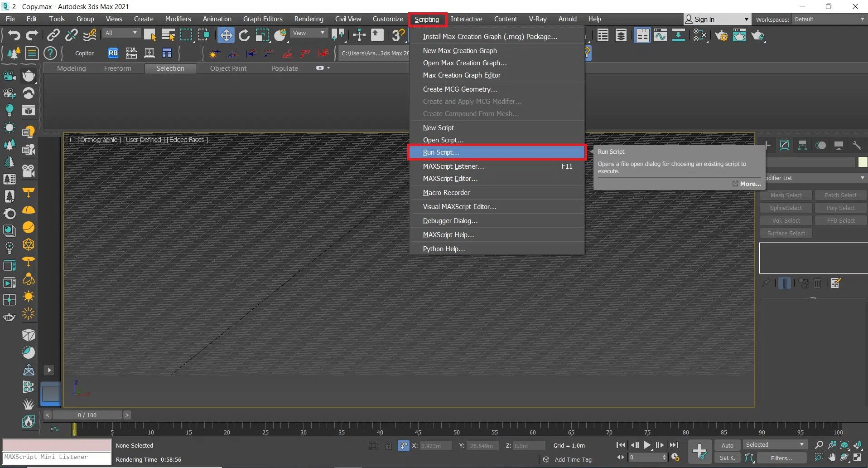868x468 pixels.
Task: Expand the selection filter All dropdown
Action: pyautogui.click(x=121, y=33)
